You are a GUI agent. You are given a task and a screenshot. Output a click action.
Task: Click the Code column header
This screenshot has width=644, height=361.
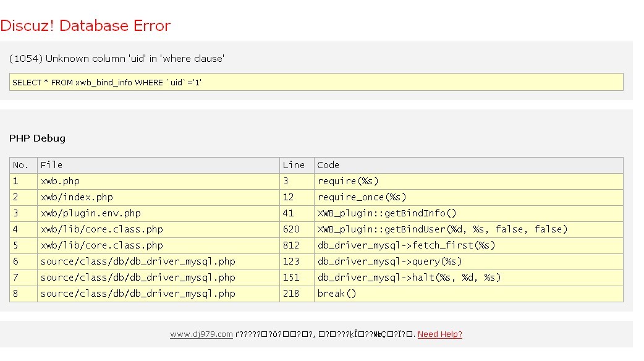[468, 165]
